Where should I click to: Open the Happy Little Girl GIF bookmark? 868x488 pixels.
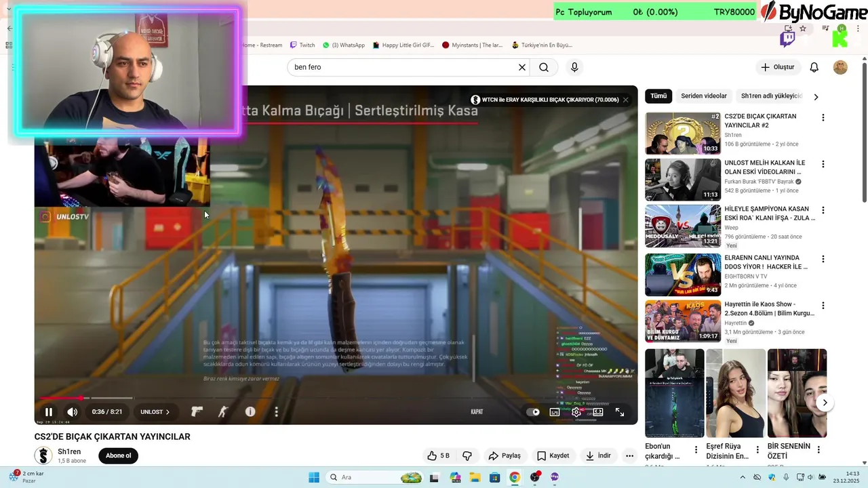tap(403, 45)
